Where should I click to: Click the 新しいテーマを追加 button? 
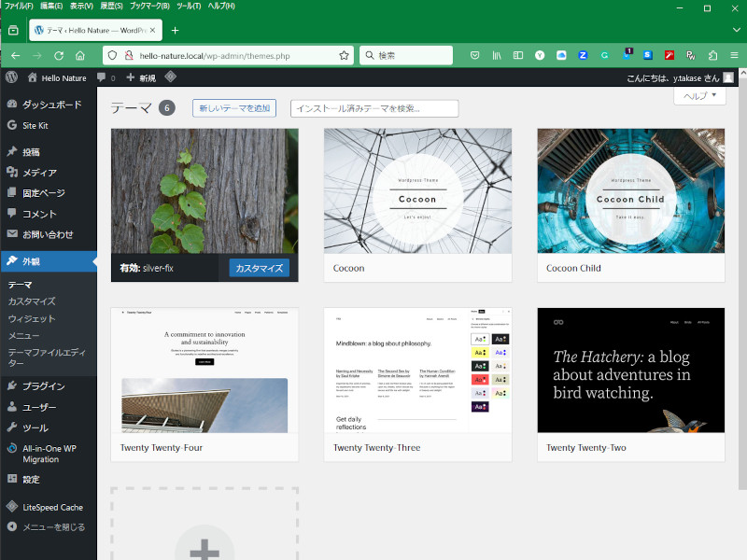233,108
